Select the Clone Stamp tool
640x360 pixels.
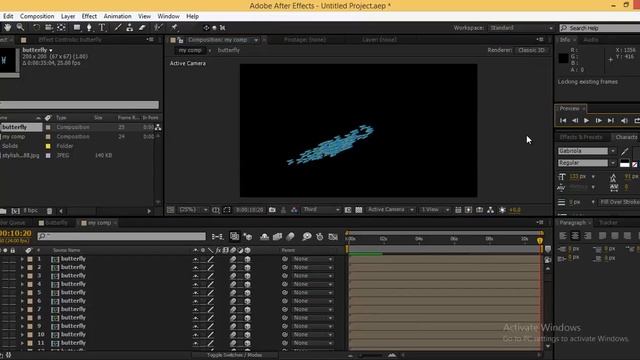(x=129, y=27)
